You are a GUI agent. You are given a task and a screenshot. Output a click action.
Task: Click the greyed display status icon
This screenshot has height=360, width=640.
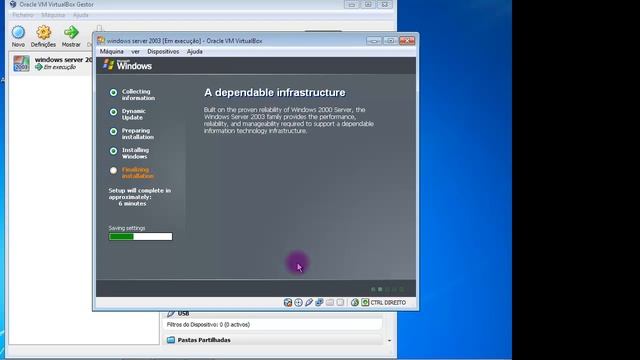click(340, 302)
